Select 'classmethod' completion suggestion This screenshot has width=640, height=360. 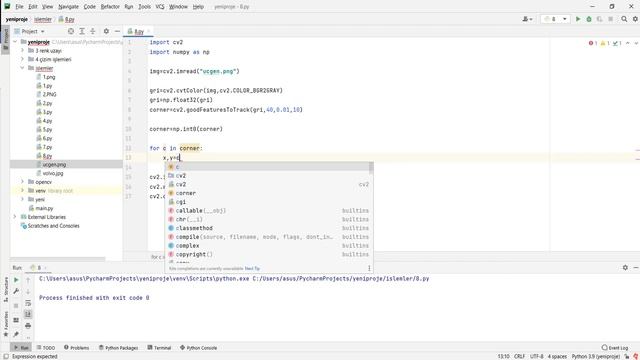tap(269, 228)
